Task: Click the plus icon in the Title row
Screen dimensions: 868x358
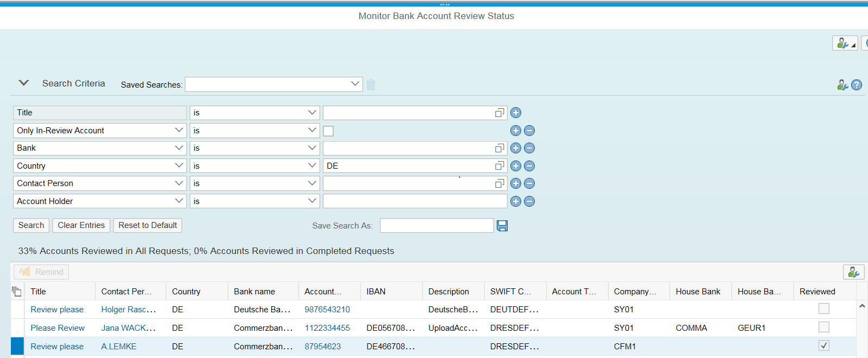Action: (x=516, y=113)
